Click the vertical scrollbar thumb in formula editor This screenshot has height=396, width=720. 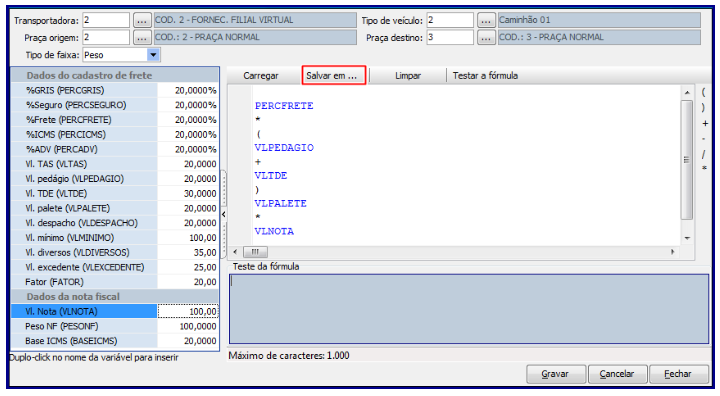[687, 159]
